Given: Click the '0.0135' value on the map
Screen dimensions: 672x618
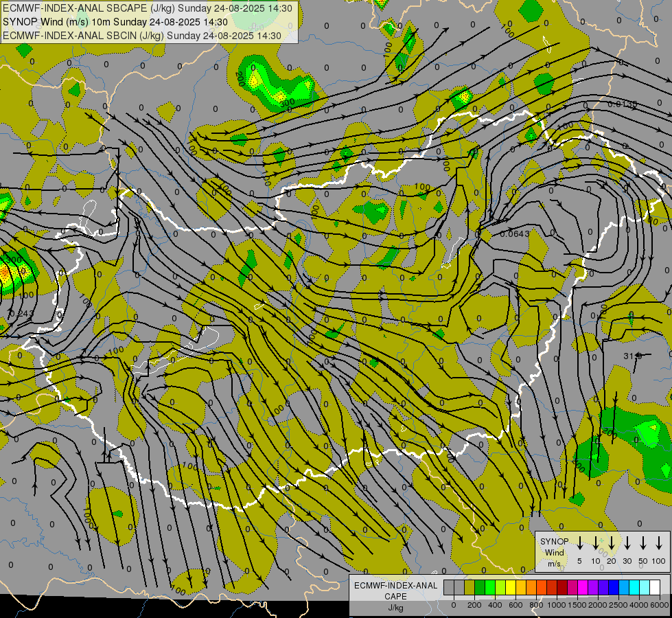Looking at the screenshot, I should click(623, 104).
